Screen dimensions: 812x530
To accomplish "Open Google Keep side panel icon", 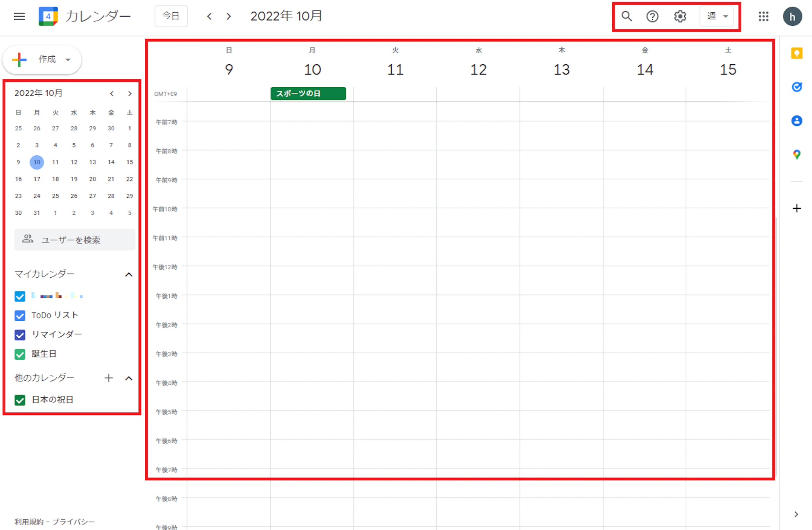I will 797,53.
